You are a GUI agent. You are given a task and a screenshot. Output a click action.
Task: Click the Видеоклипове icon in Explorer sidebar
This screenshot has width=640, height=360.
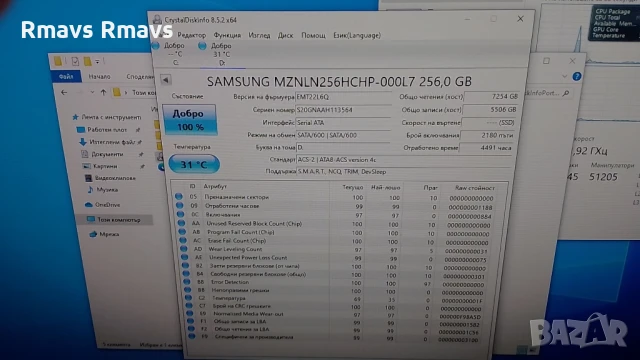coord(88,178)
